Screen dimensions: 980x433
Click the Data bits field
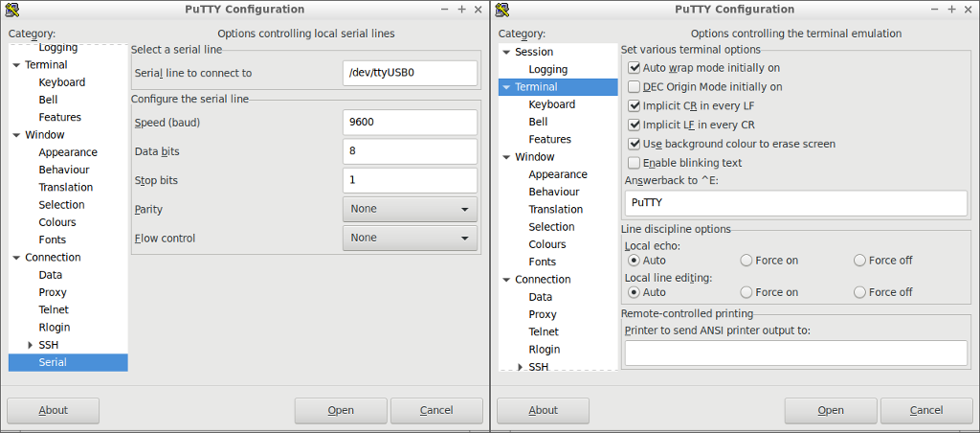click(x=410, y=151)
